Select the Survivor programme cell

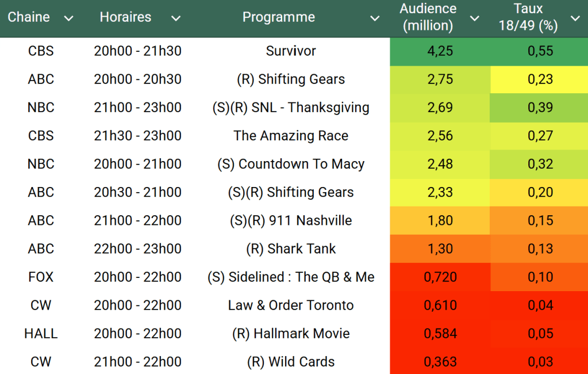(291, 51)
